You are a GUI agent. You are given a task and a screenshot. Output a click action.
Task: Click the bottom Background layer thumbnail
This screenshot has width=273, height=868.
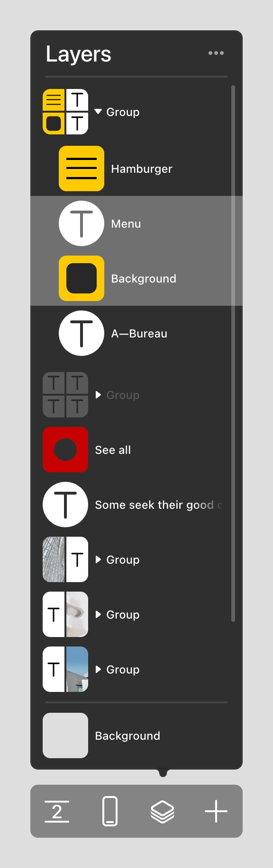(x=65, y=735)
